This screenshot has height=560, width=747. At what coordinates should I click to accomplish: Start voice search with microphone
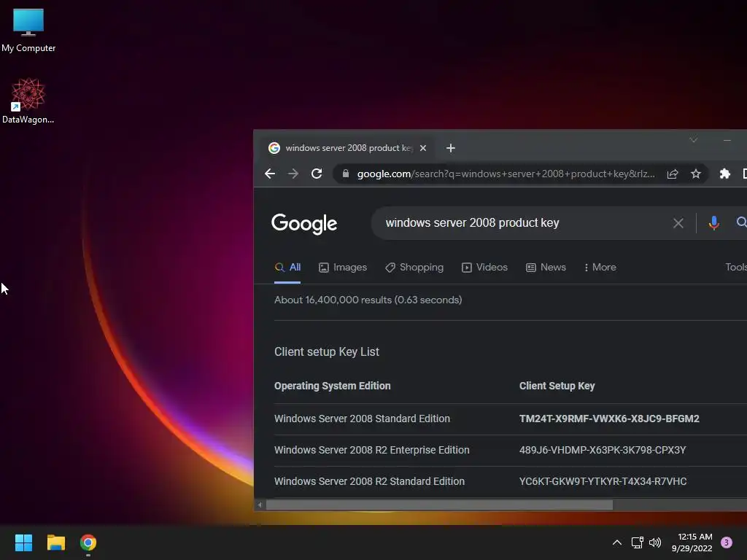point(713,223)
